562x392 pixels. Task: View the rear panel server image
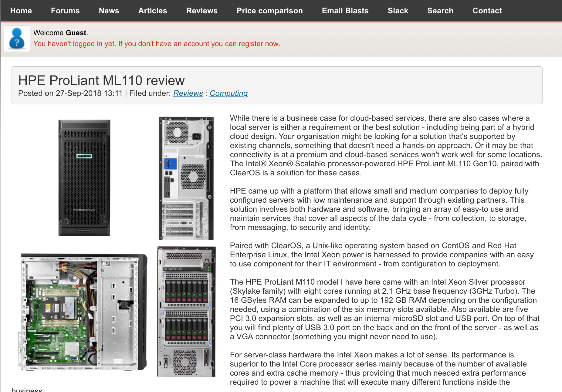click(x=186, y=178)
